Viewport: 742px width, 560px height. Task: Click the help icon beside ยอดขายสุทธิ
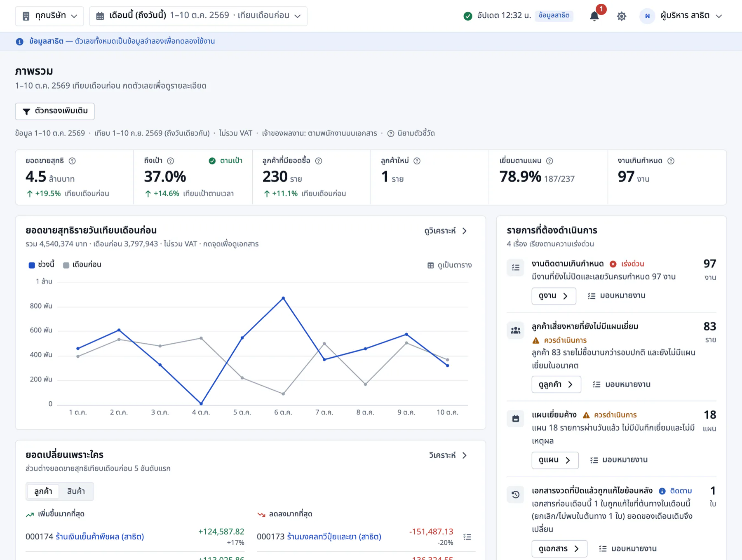(72, 161)
